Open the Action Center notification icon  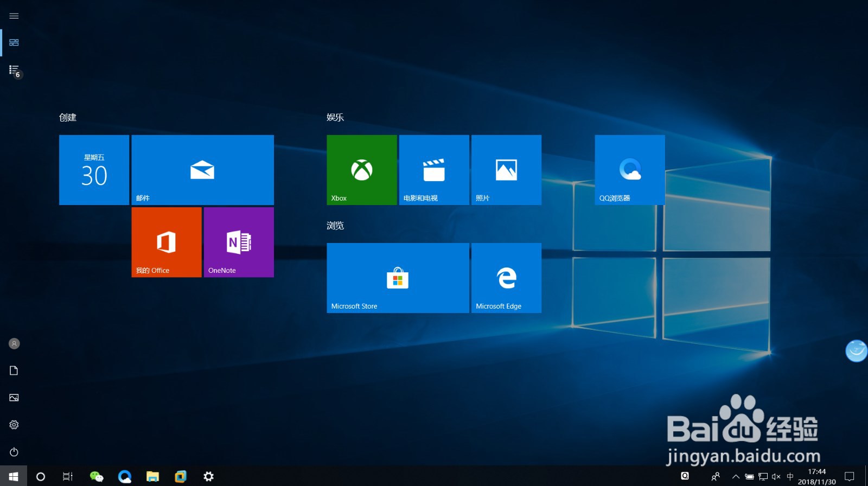click(x=850, y=476)
